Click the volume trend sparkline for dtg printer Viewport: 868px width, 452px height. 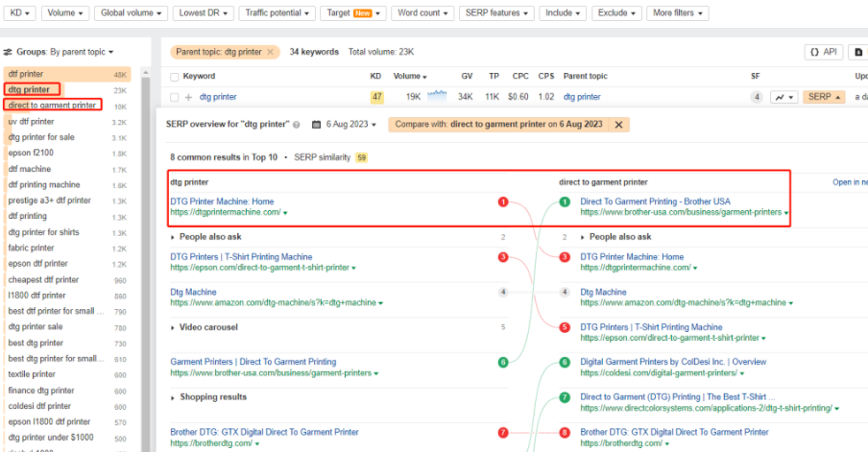[438, 96]
